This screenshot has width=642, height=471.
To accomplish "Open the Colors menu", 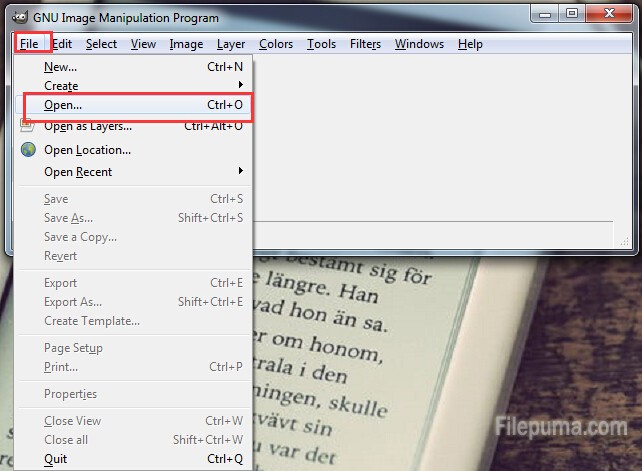I will [x=276, y=44].
